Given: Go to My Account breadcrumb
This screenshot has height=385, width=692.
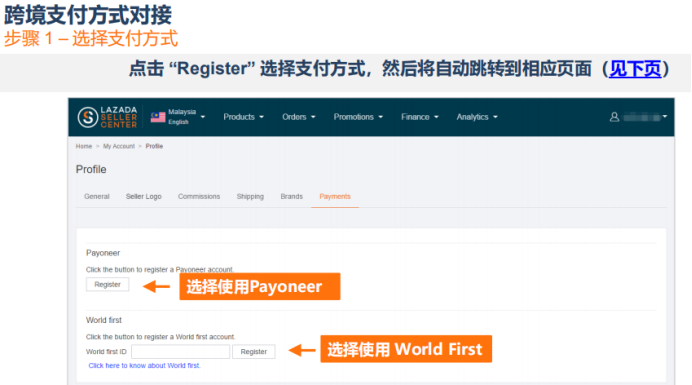Looking at the screenshot, I should coord(119,146).
